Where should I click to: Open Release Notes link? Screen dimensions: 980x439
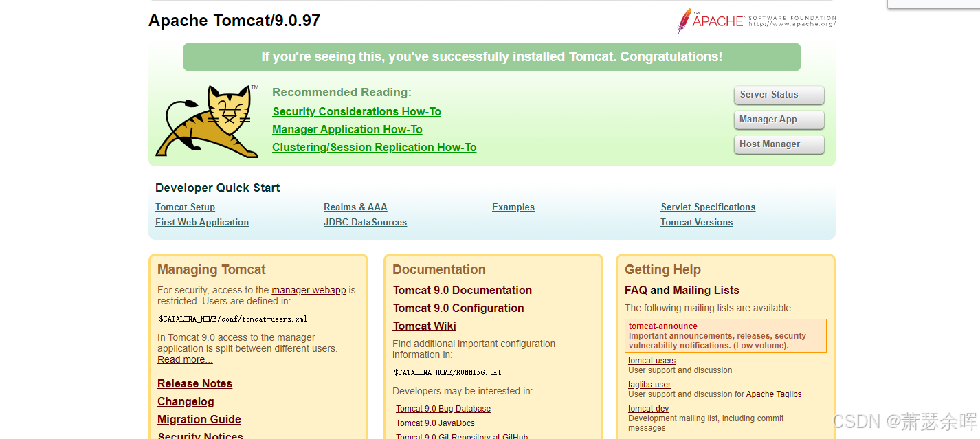(194, 383)
